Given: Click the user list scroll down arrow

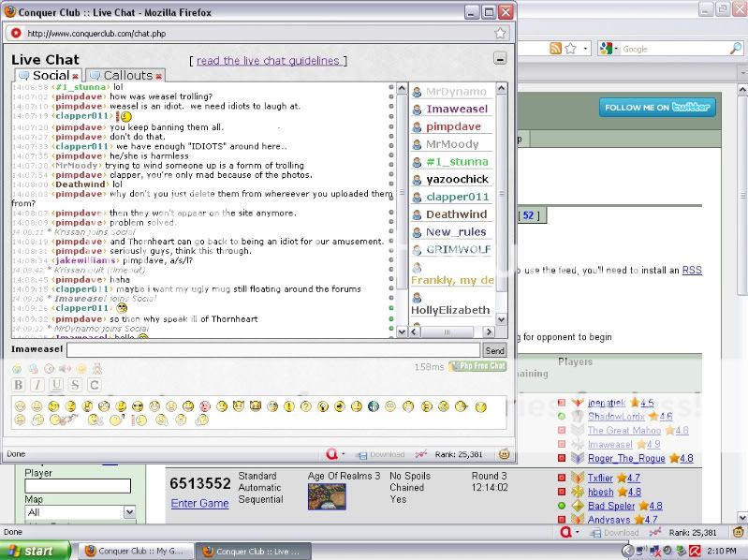Looking at the screenshot, I should point(501,319).
